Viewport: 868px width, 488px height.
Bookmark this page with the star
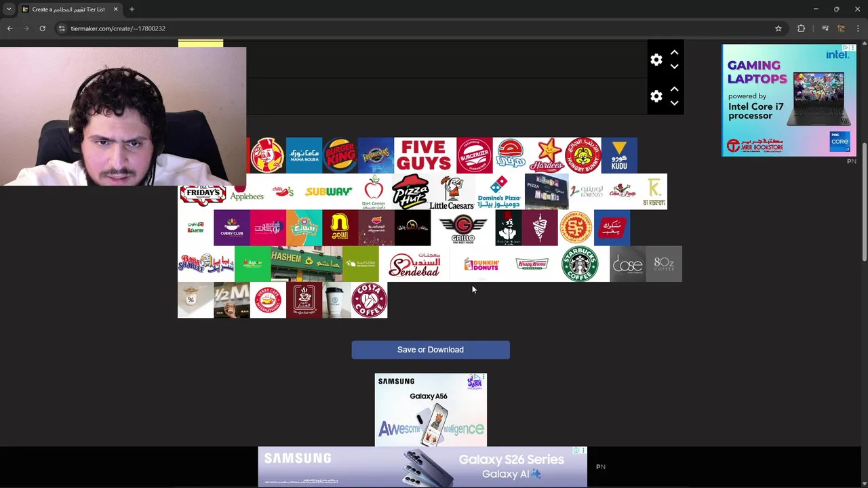tap(778, 28)
